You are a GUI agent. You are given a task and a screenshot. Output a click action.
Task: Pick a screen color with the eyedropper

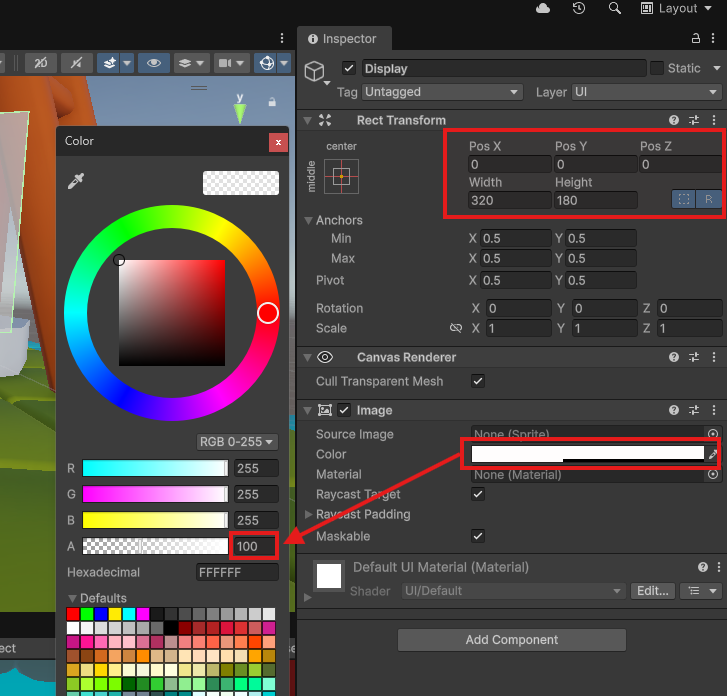76,181
